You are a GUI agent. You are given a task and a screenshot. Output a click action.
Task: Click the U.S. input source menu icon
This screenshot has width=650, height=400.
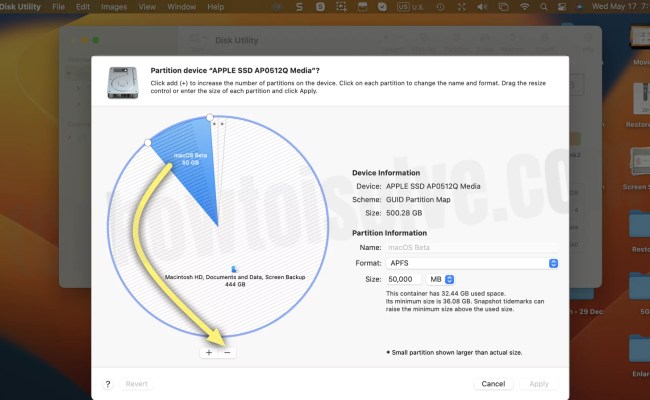pos(410,7)
